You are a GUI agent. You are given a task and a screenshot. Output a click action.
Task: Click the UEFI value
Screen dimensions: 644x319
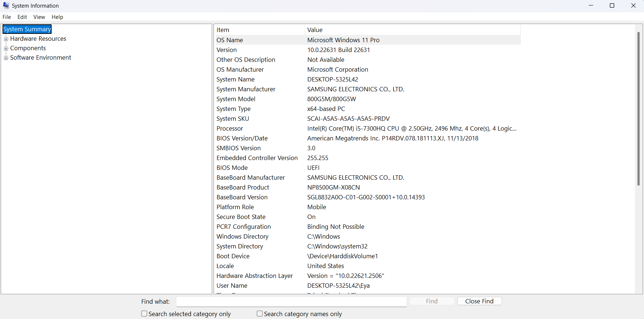point(313,168)
